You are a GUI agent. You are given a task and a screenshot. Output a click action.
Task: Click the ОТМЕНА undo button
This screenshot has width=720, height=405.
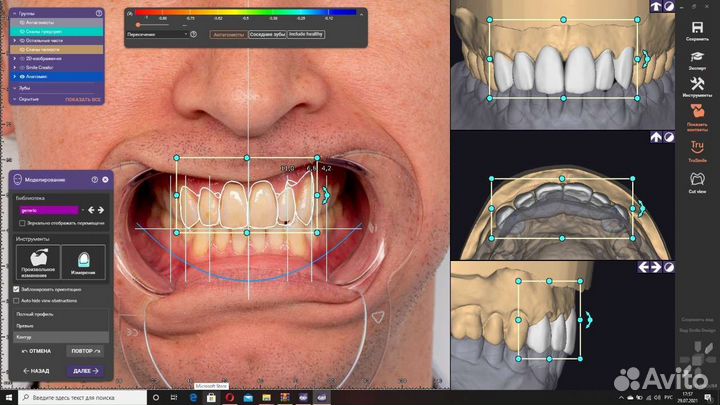(x=35, y=351)
